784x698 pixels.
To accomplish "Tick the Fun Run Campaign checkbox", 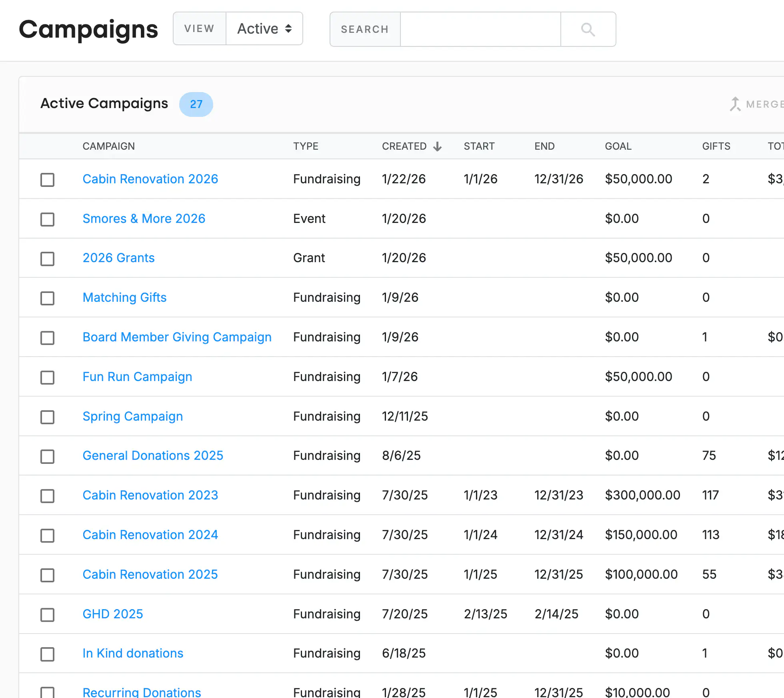I will click(47, 377).
